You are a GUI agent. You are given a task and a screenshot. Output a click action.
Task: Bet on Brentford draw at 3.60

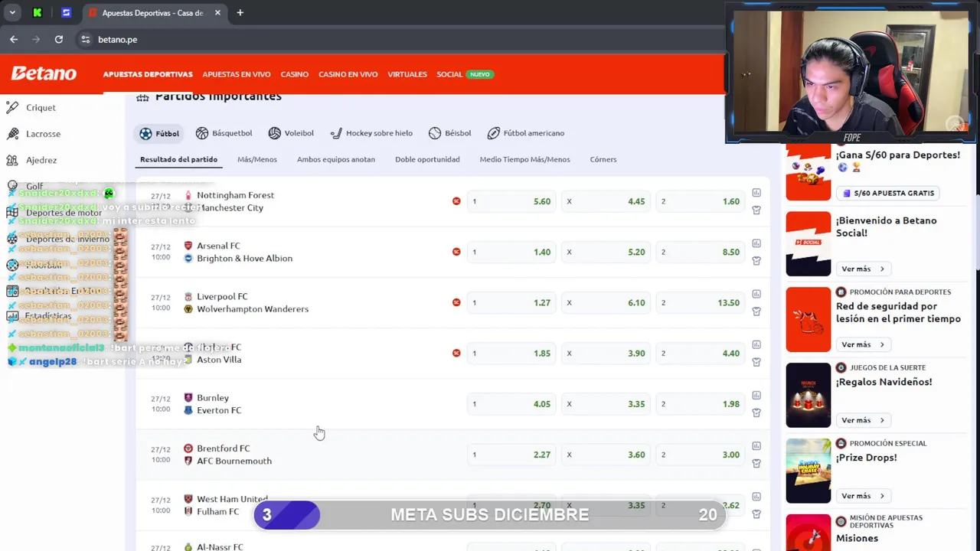click(606, 455)
